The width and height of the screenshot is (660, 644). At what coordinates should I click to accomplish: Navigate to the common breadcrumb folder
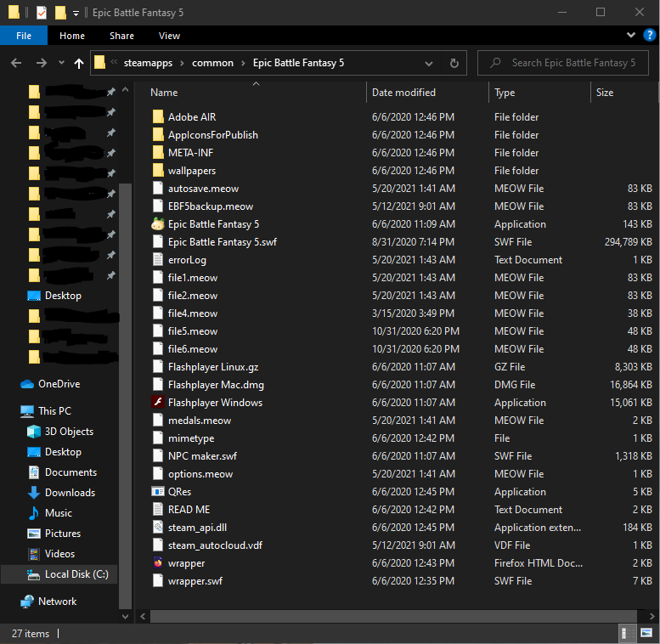[212, 63]
